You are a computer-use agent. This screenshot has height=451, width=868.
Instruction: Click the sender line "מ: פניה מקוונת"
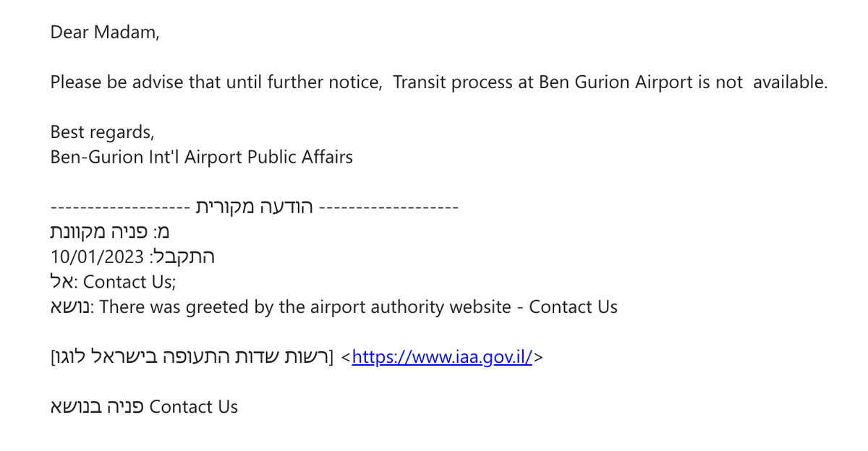coord(110,232)
